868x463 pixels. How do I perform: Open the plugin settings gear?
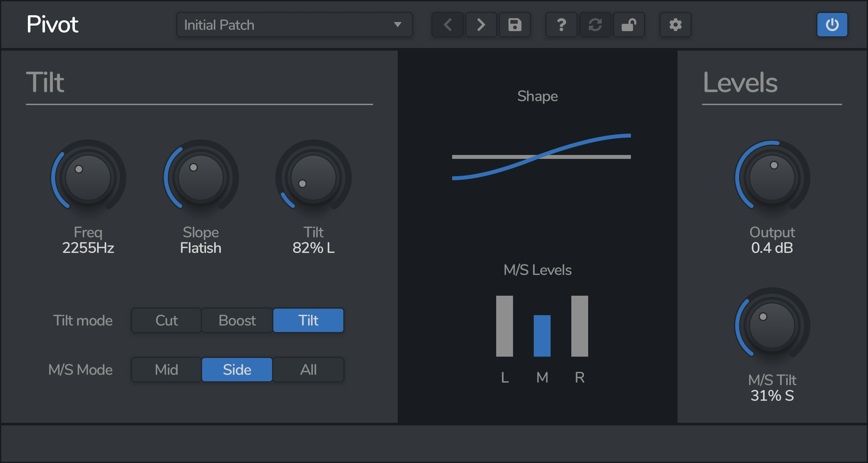[x=675, y=25]
